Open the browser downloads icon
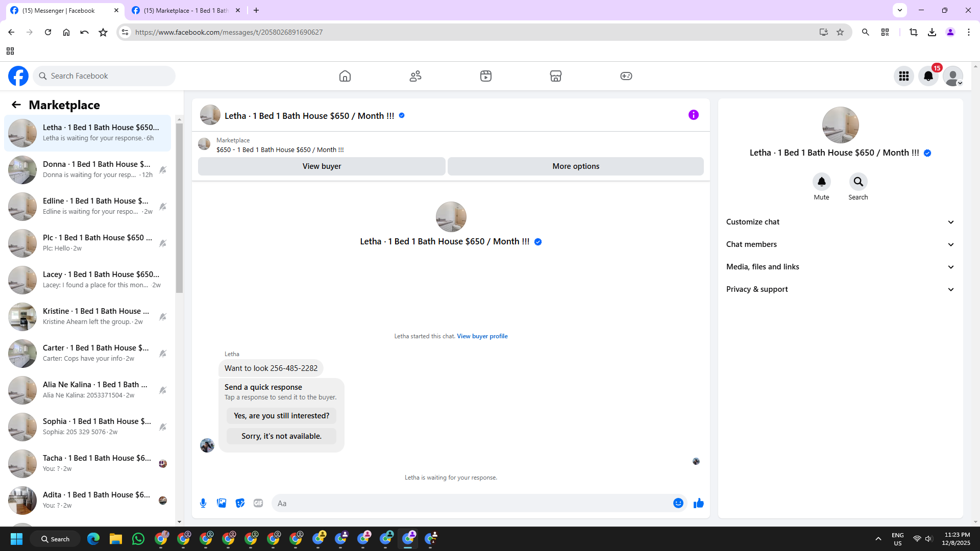The height and width of the screenshot is (551, 980). pos(932,32)
